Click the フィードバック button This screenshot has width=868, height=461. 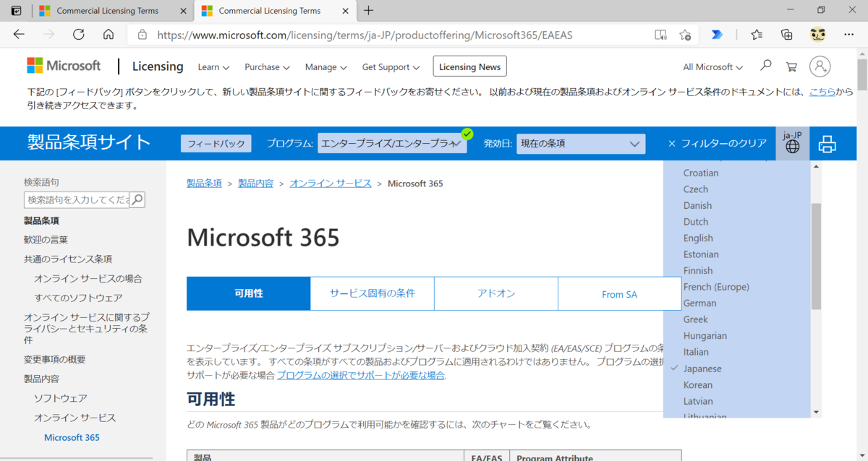(x=216, y=144)
